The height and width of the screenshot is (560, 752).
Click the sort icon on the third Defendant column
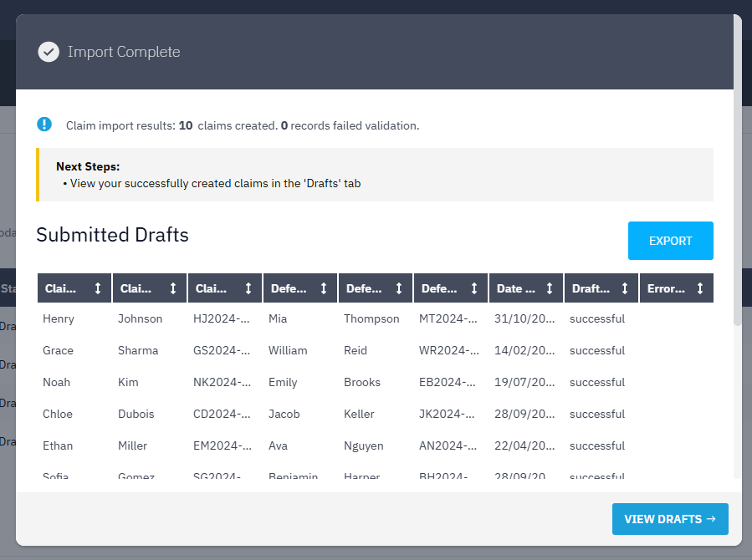point(476,288)
